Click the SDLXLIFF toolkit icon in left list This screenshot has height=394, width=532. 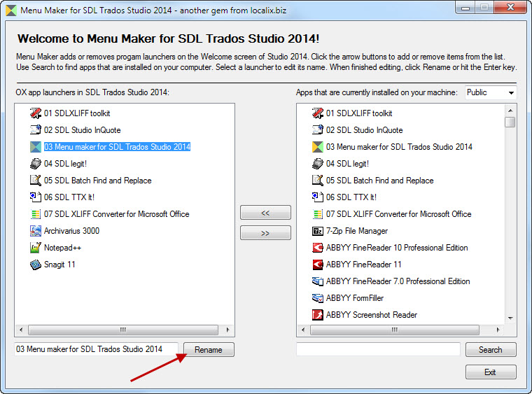point(36,113)
